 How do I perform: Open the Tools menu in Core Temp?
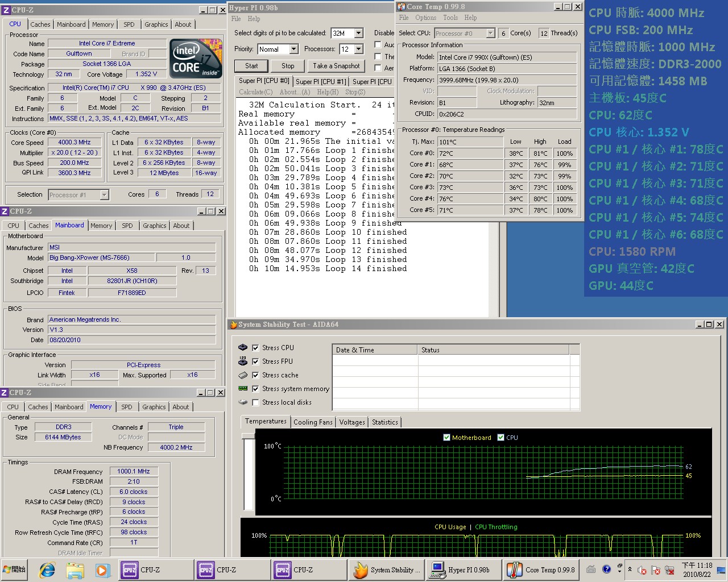coord(450,18)
